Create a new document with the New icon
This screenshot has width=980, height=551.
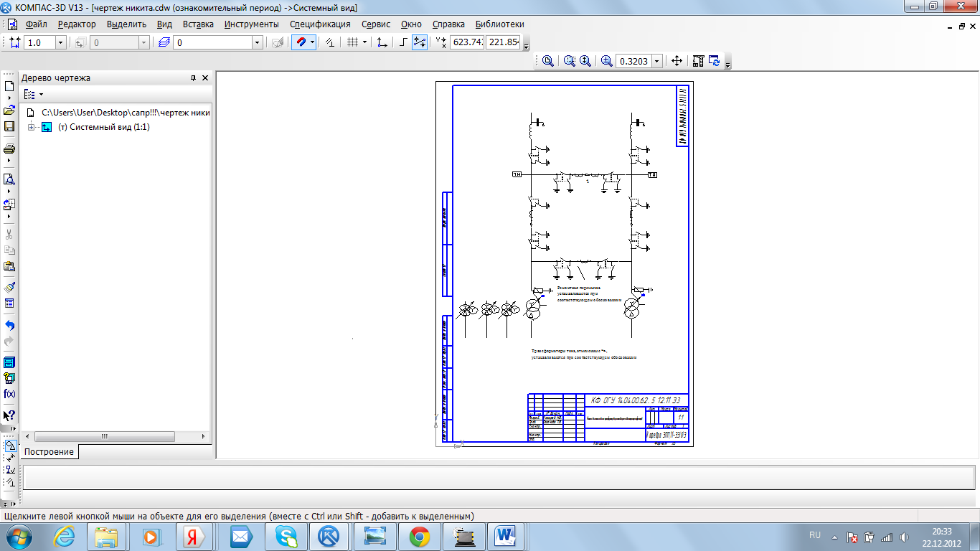click(x=9, y=86)
